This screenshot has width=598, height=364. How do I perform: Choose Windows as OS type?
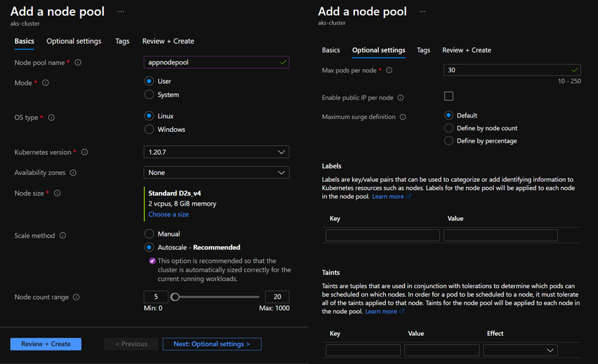click(149, 129)
